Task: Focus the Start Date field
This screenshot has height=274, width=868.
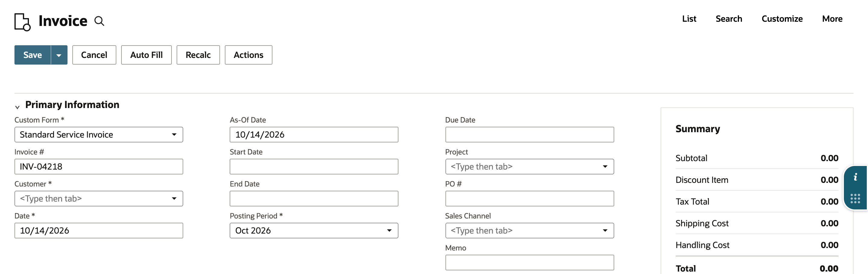Action: [x=314, y=167]
